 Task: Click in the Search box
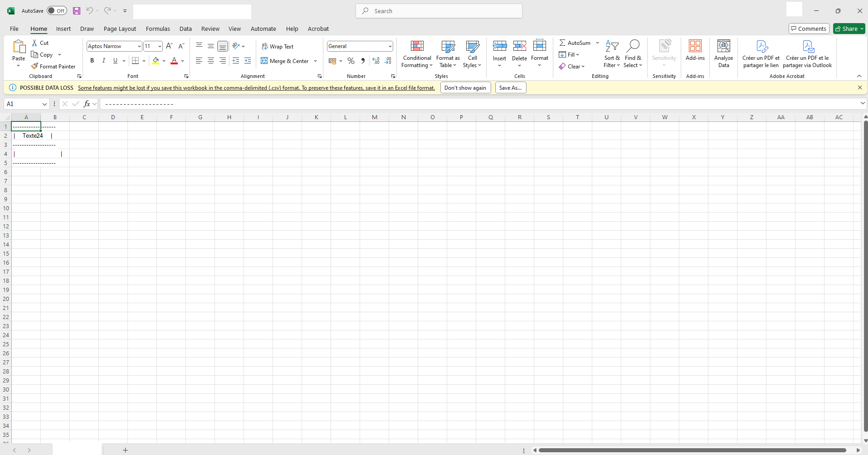[x=439, y=11]
